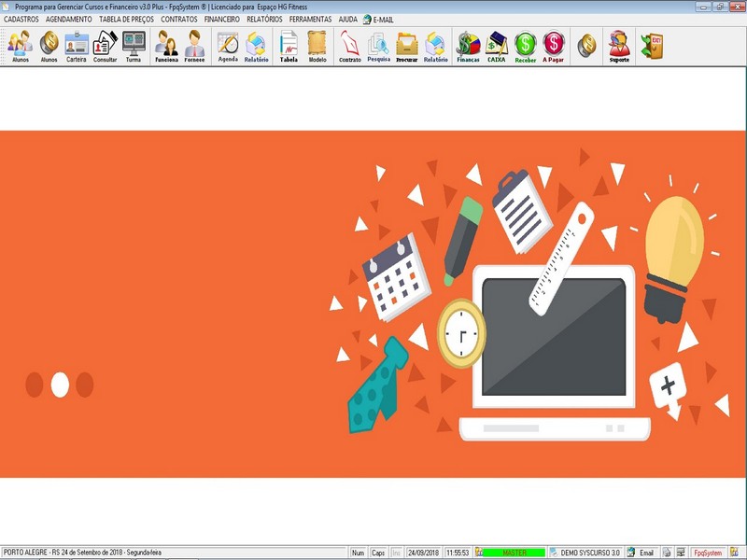Click the date 24/09/2018 in status bar
747x560 pixels.
[x=423, y=553]
